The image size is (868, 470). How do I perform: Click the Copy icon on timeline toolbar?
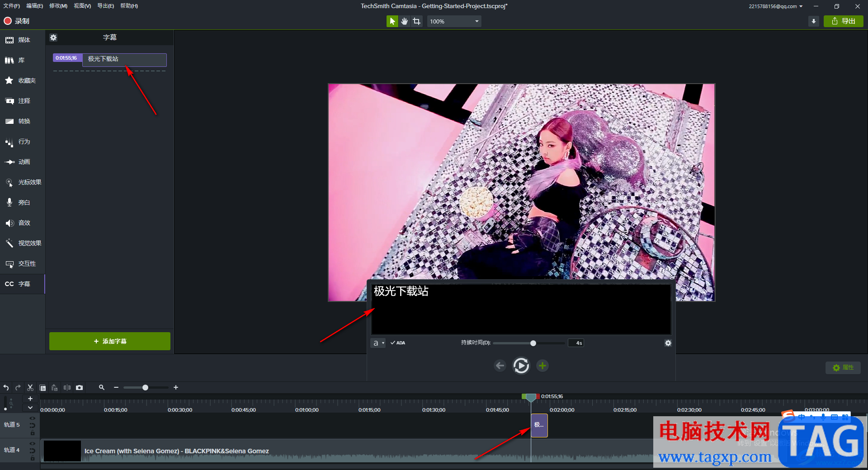click(42, 388)
